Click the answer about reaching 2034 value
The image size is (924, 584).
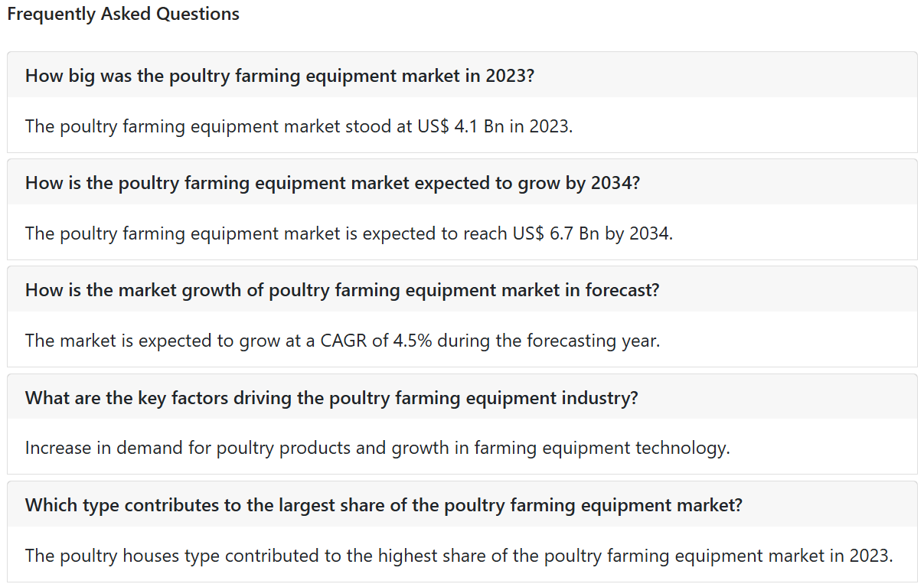[348, 233]
